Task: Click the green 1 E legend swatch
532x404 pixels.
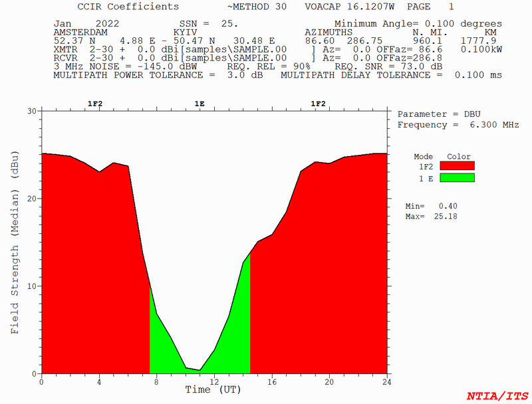Action: coord(457,178)
